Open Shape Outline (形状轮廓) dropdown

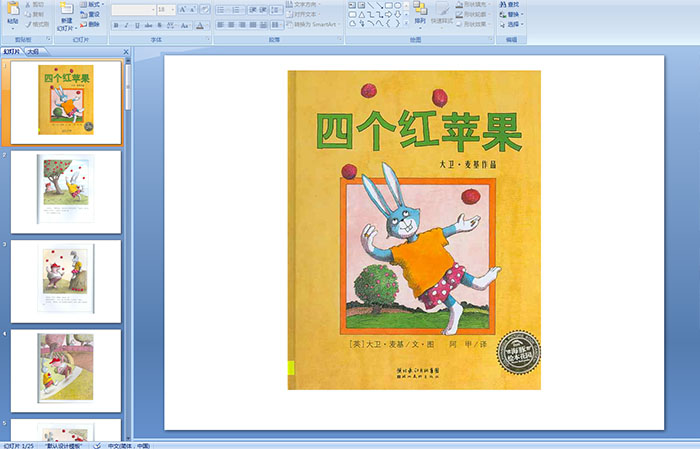(473, 14)
